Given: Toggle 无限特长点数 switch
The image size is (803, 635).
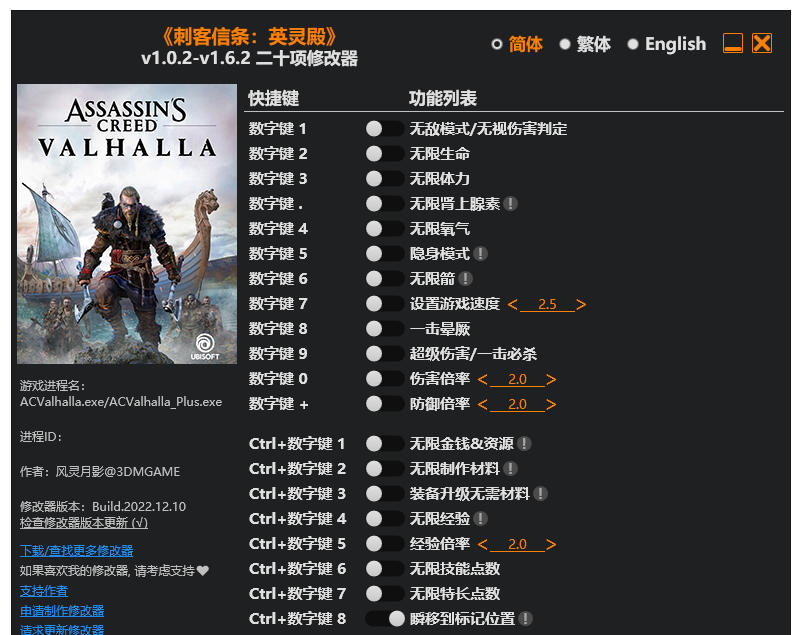Looking at the screenshot, I should pyautogui.click(x=384, y=594).
